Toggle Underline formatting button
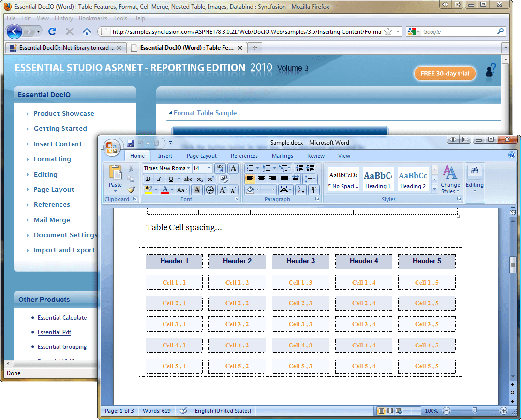Screen dimensions: 521x420 171,179
